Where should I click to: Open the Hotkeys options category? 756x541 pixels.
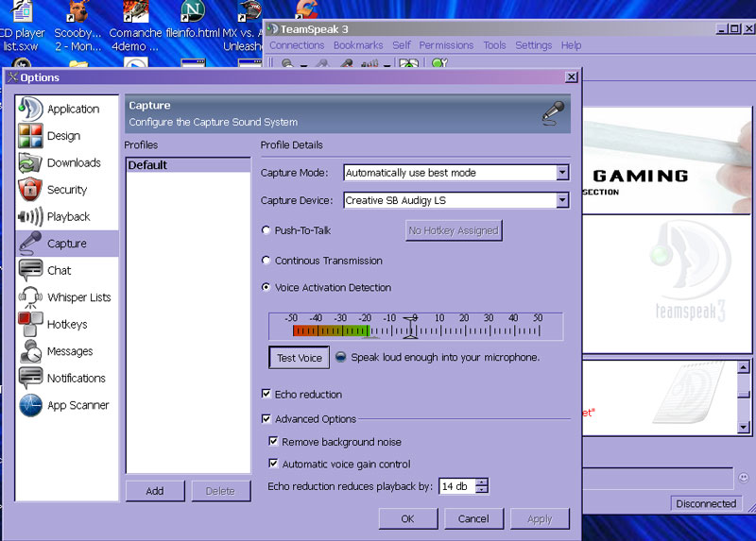pos(67,324)
